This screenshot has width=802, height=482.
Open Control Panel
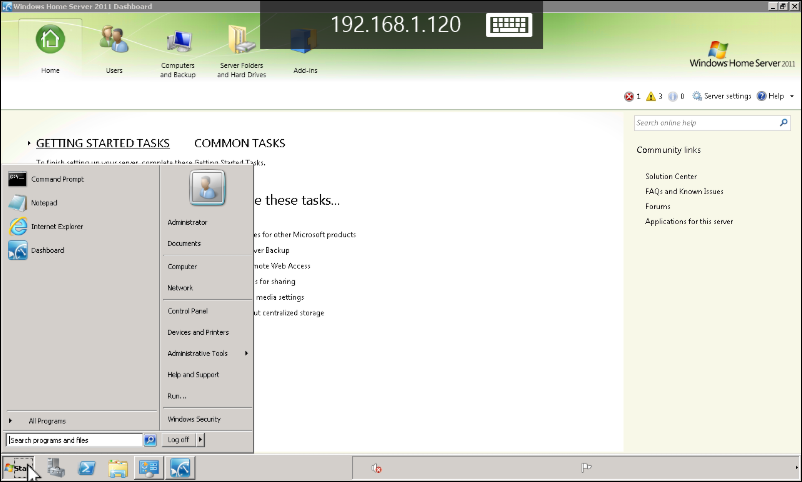[188, 311]
